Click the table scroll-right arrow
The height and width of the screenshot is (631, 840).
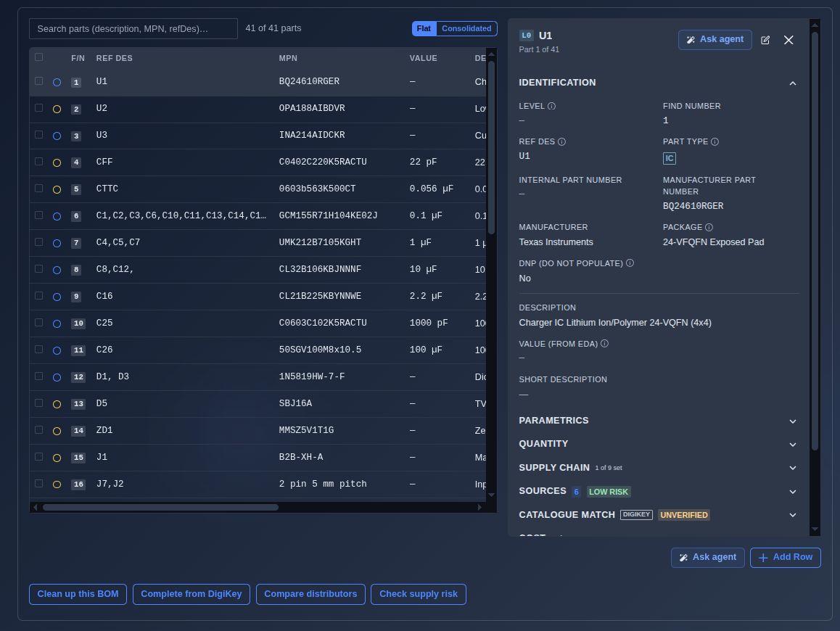click(x=479, y=507)
